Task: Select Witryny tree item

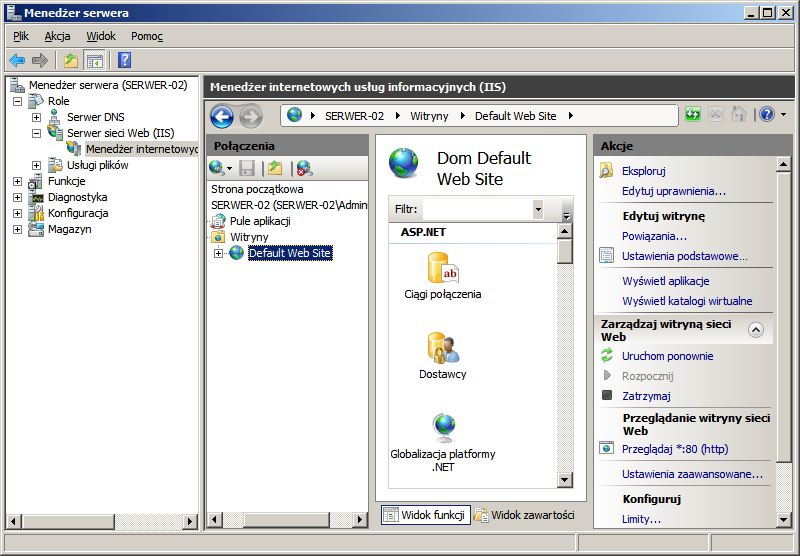Action: [x=249, y=237]
